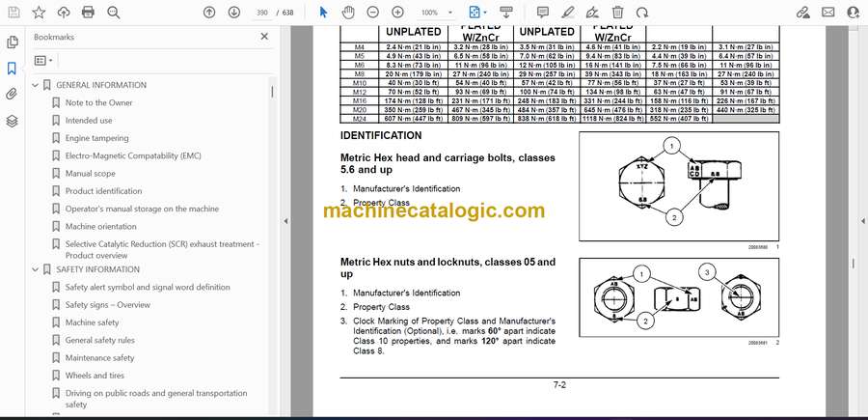Click the page number 7-2 at page bottom
Screen dimensions: 868x420
[x=559, y=384]
